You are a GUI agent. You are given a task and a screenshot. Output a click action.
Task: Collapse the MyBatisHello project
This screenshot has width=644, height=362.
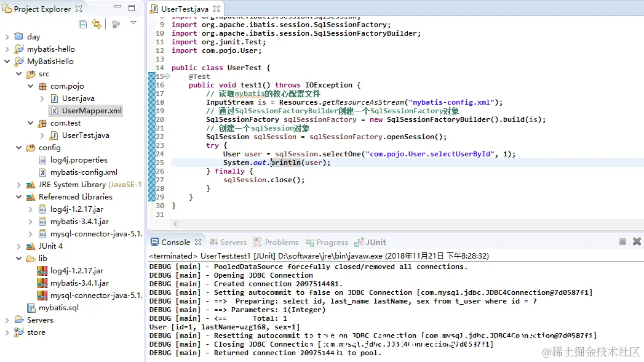pos(7,62)
